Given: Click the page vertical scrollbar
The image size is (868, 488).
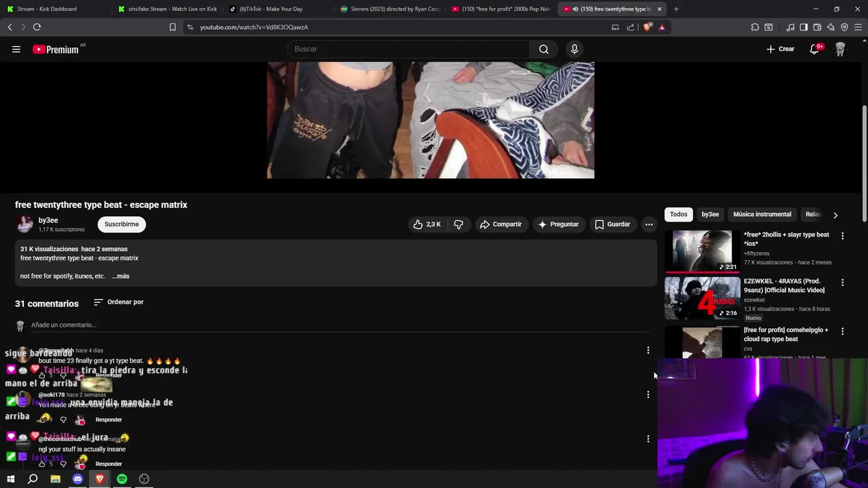Looking at the screenshot, I should click(x=864, y=163).
